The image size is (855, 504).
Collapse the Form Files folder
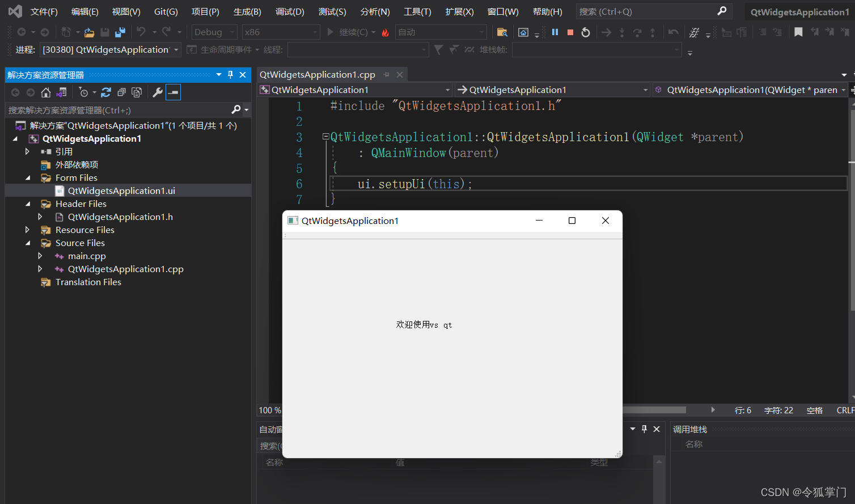28,178
